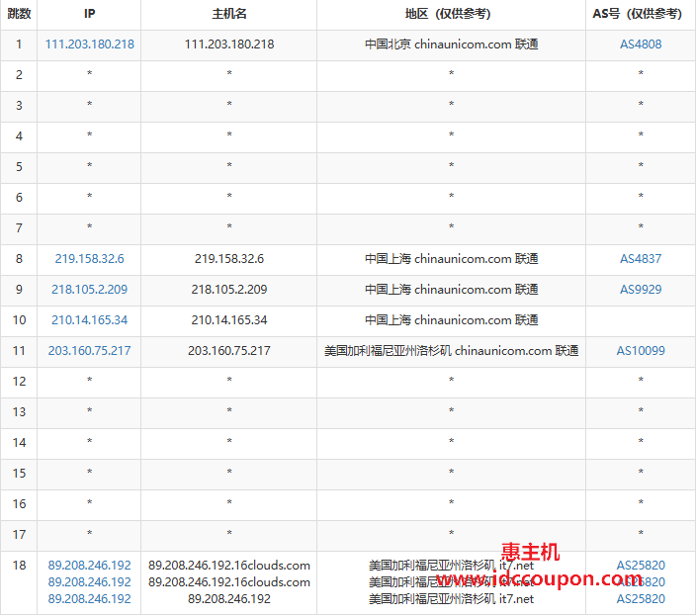This screenshot has height=616, width=696.
Task: Open last 89.208.246.192 IP link in hop 18
Action: pyautogui.click(x=89, y=598)
